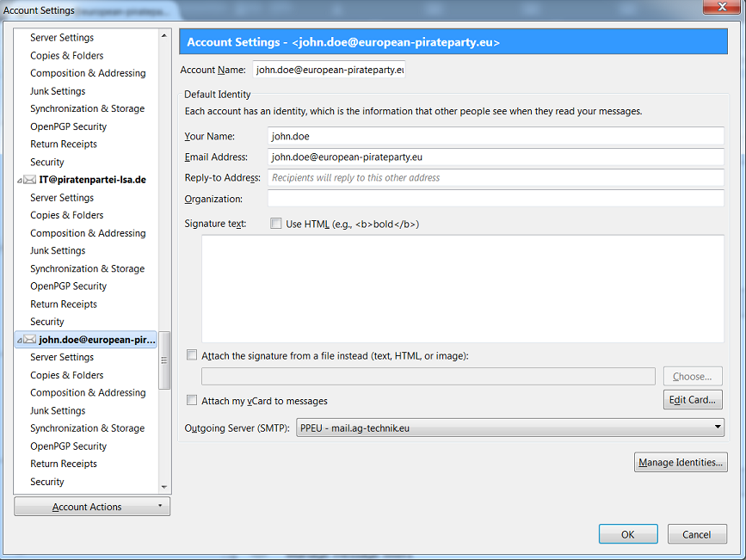Cancel the Account Settings dialog
The image size is (746, 560).
696,534
